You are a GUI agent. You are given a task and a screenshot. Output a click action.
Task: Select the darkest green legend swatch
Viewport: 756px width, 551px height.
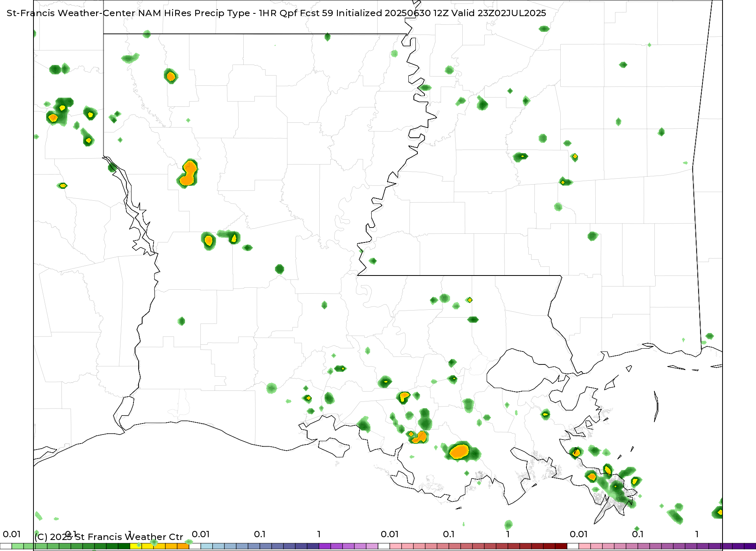point(124,546)
